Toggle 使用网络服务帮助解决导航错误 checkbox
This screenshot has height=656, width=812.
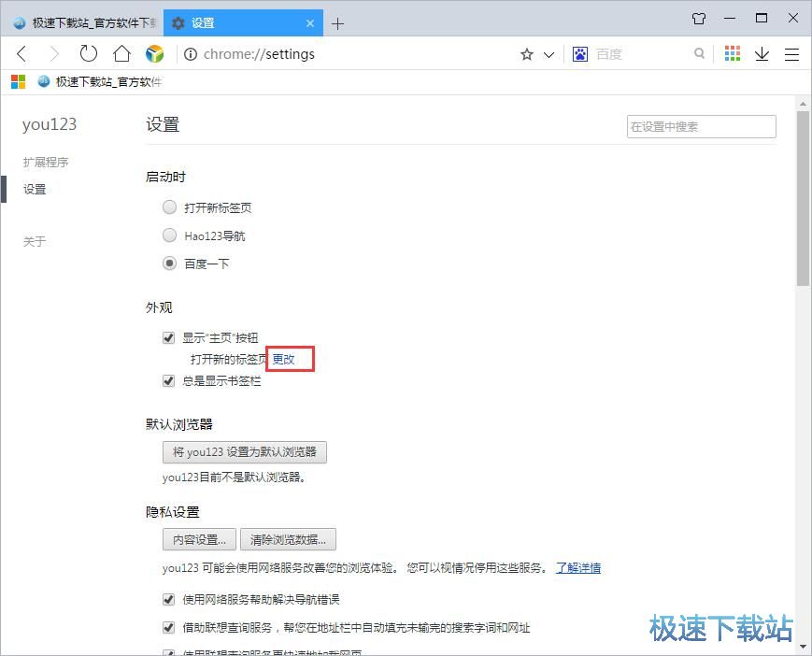(x=169, y=600)
